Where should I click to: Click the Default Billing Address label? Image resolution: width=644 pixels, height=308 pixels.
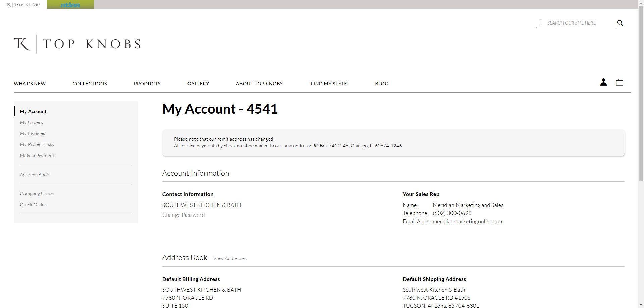pyautogui.click(x=191, y=279)
